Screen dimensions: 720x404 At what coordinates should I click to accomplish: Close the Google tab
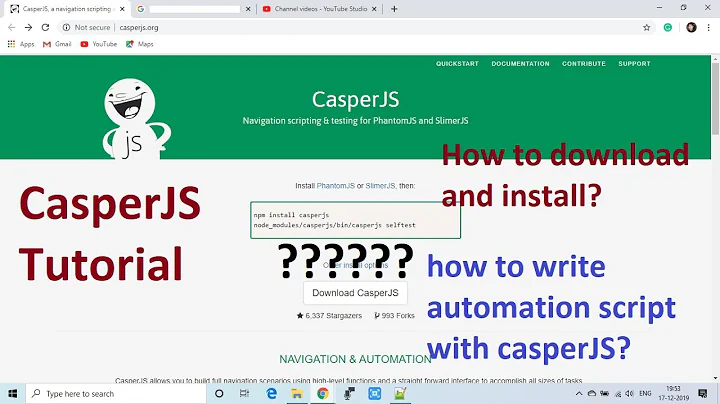248,9
